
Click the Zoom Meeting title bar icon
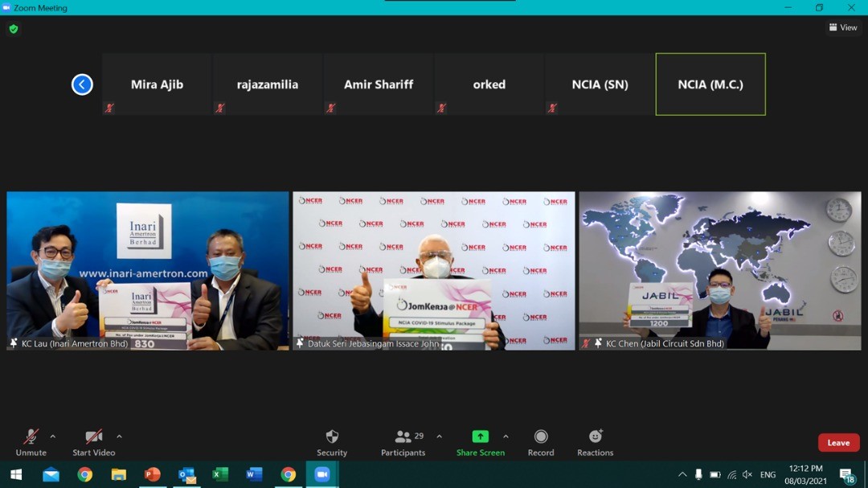point(6,8)
